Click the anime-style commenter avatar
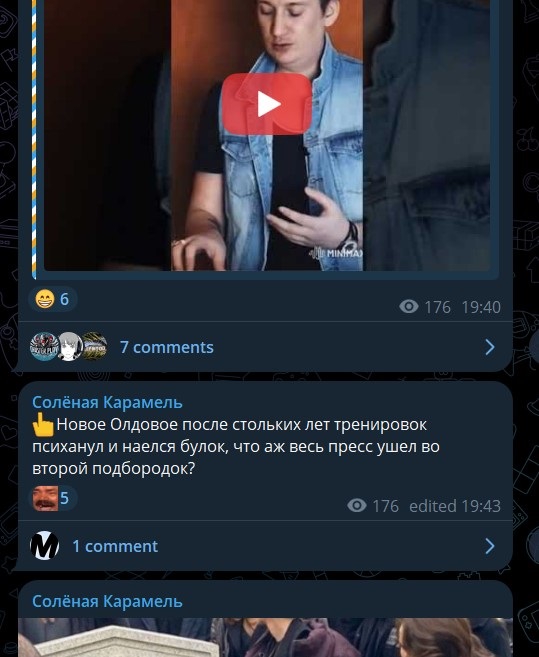This screenshot has width=539, height=657. click(x=70, y=347)
